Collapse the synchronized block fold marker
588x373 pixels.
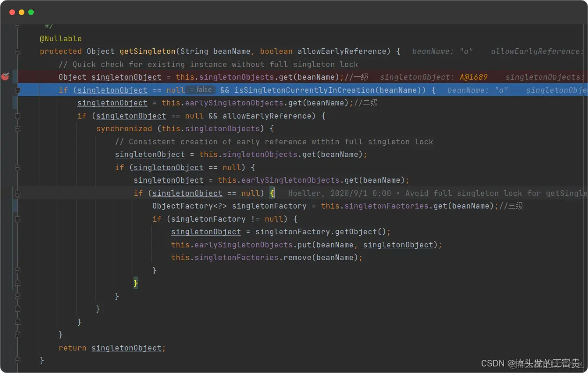point(18,129)
